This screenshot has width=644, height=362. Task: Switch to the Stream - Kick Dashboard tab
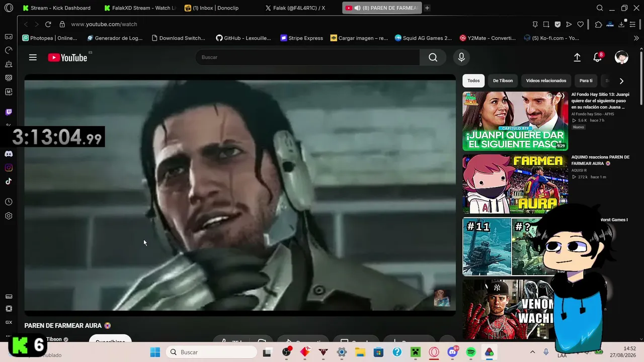(x=57, y=8)
